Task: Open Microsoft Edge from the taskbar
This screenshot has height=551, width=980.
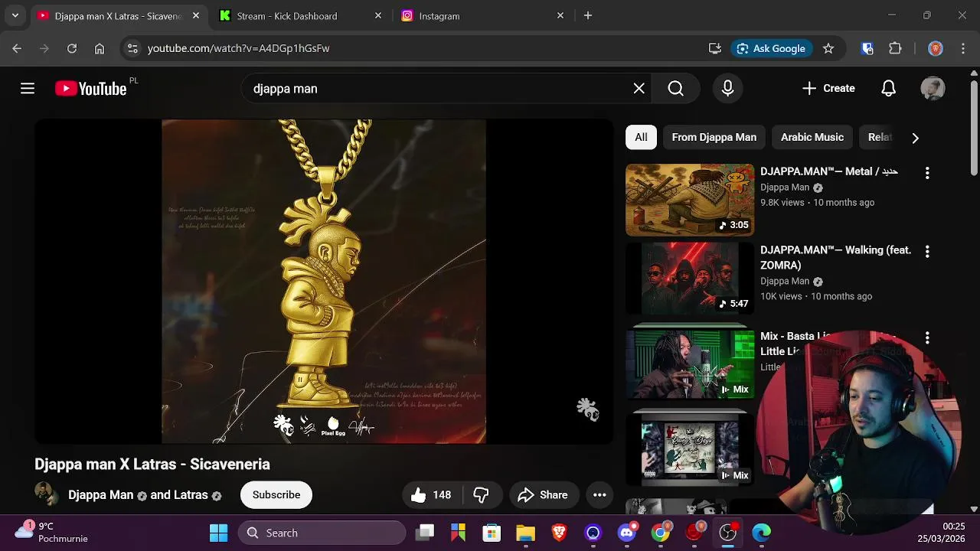Action: pyautogui.click(x=762, y=533)
